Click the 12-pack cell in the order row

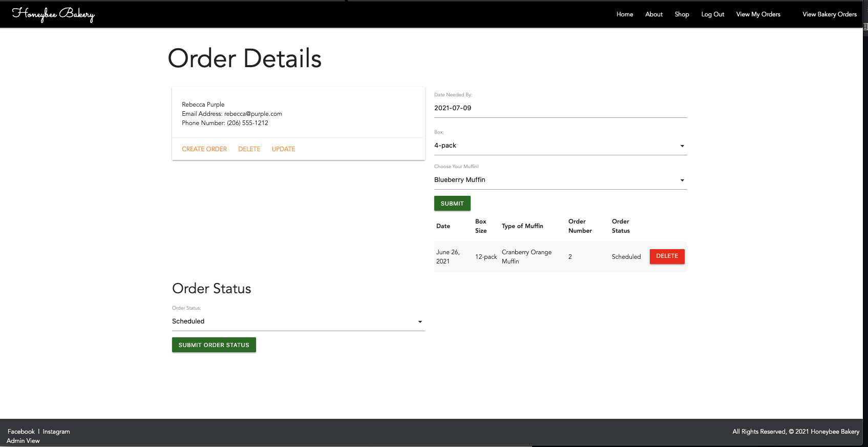tap(486, 257)
